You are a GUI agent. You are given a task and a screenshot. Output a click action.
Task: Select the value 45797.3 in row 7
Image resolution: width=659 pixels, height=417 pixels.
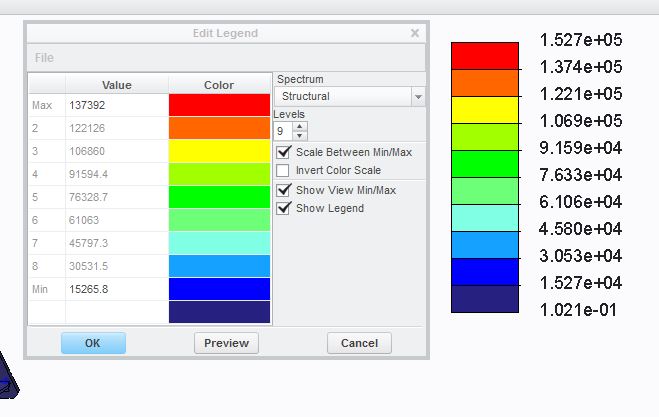click(x=117, y=243)
